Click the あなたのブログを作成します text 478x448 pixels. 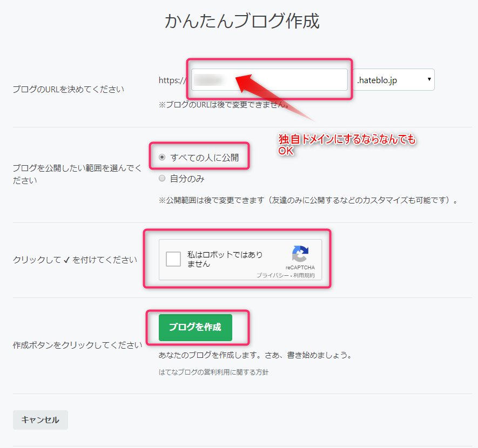point(255,355)
